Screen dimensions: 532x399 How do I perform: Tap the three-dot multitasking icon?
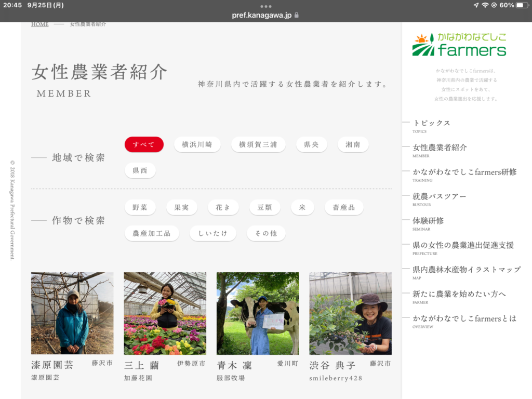266,6
